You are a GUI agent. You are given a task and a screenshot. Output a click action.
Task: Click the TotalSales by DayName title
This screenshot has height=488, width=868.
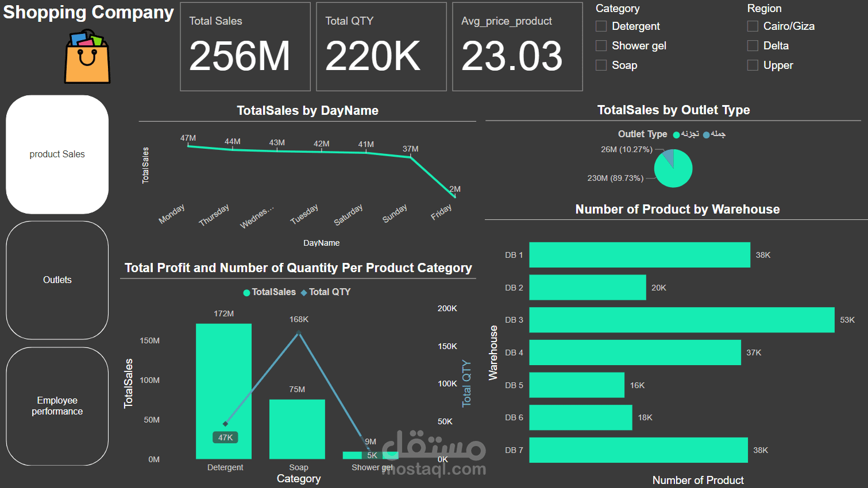307,110
